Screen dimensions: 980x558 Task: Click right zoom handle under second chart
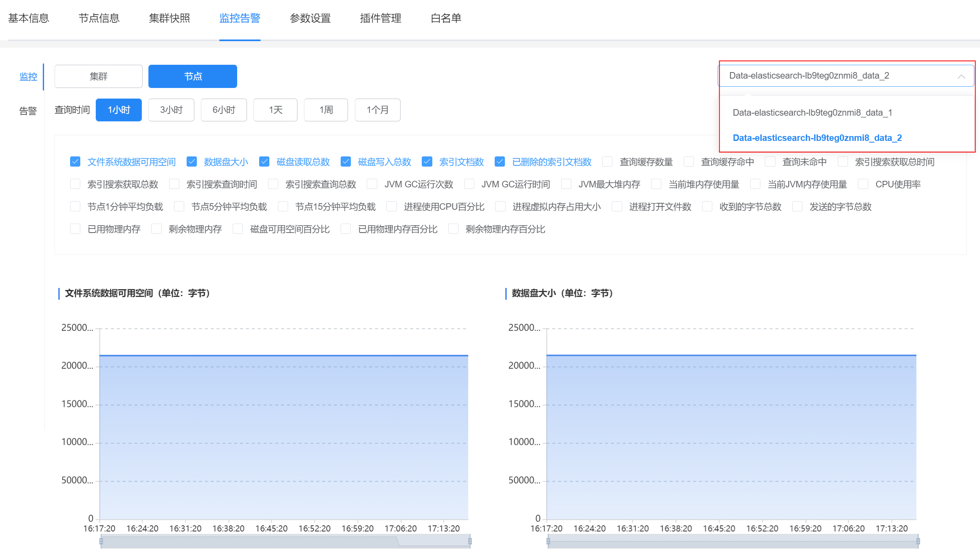pyautogui.click(x=918, y=541)
